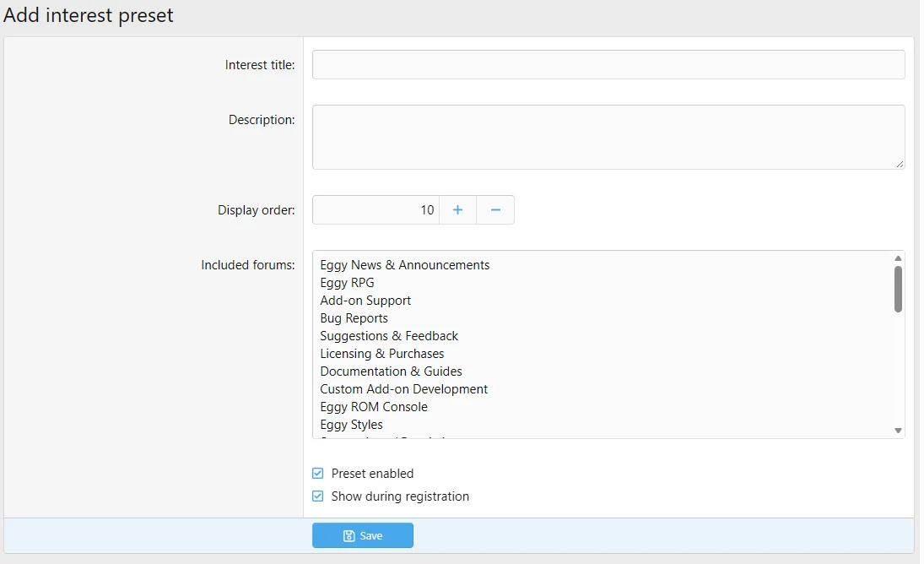Select Licensing & Purchases forum
Viewport: 924px width, 564px height.
[x=382, y=354]
